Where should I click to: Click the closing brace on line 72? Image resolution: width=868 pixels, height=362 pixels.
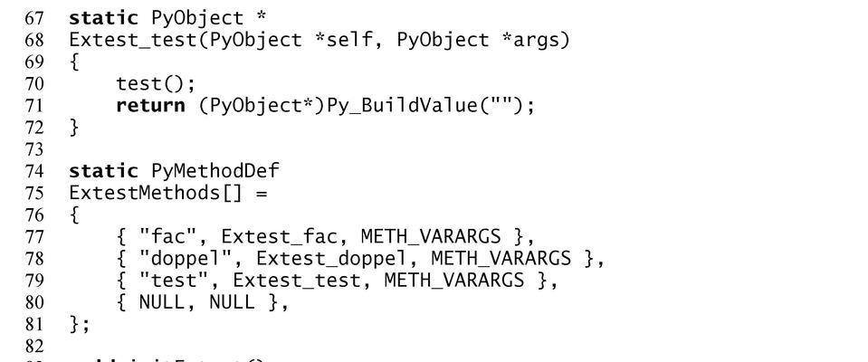pos(74,128)
